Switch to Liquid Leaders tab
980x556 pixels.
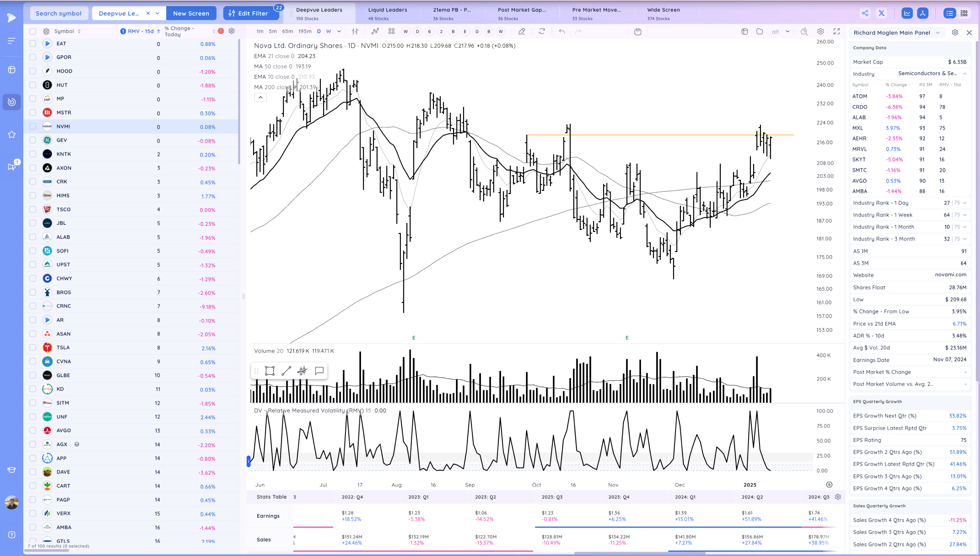click(x=388, y=14)
